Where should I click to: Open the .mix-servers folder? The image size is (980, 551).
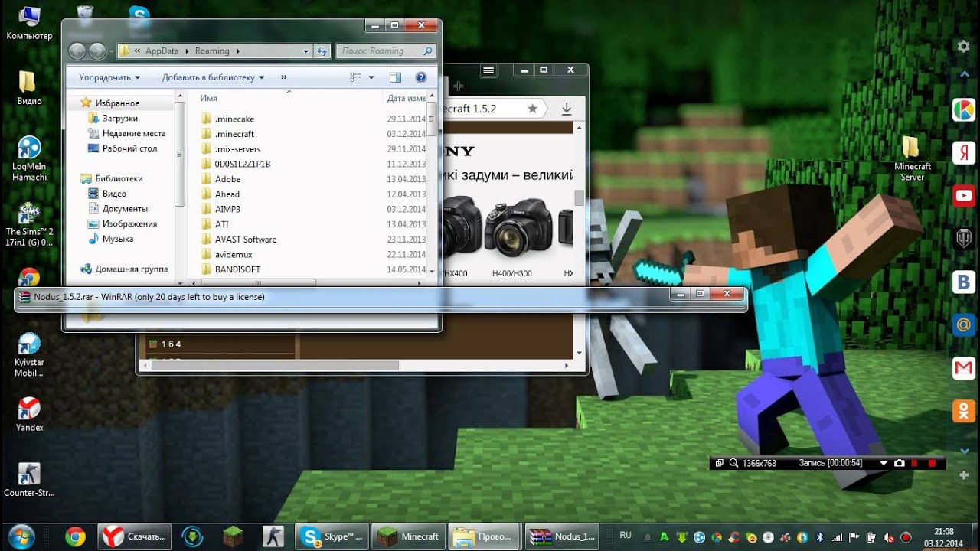click(x=237, y=149)
